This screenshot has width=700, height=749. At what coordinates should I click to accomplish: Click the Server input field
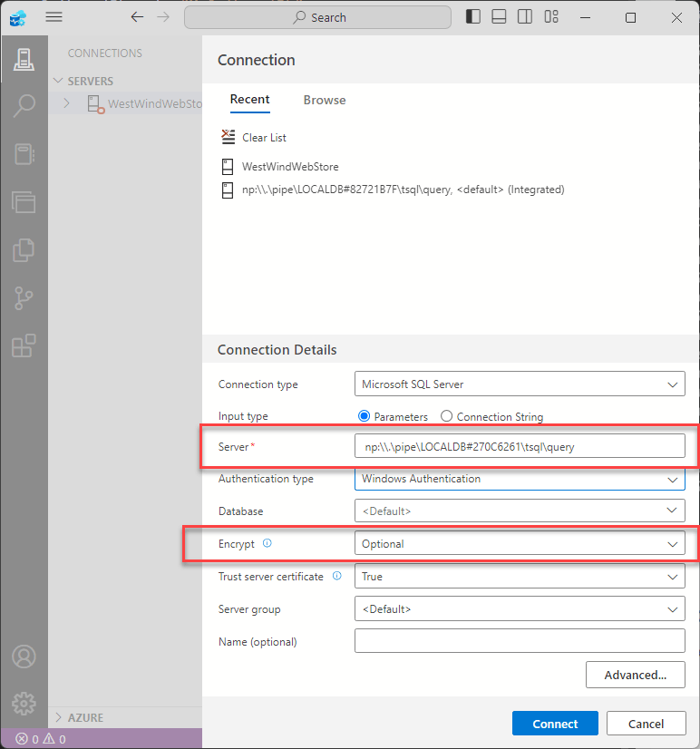click(x=520, y=446)
